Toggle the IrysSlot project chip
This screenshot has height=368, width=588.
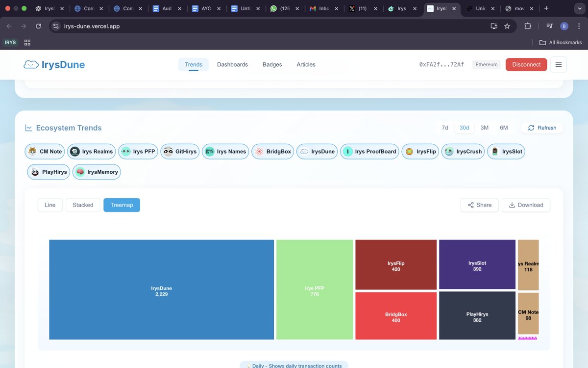(507, 152)
